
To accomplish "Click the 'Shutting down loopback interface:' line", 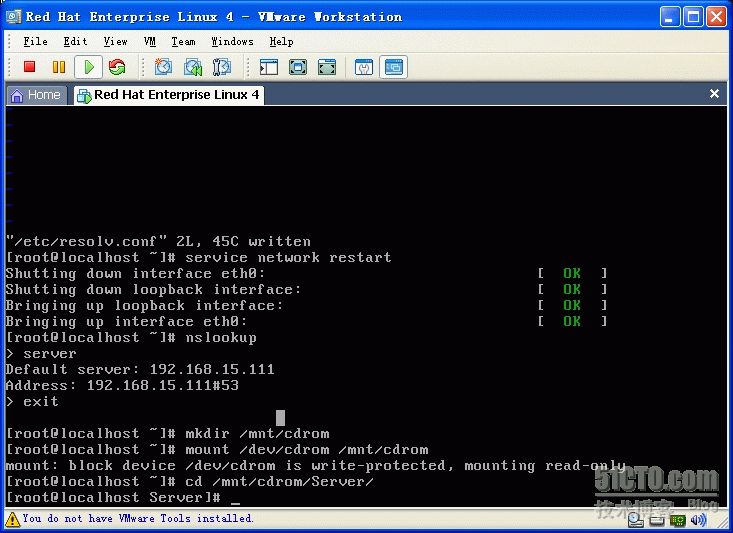I will point(153,289).
